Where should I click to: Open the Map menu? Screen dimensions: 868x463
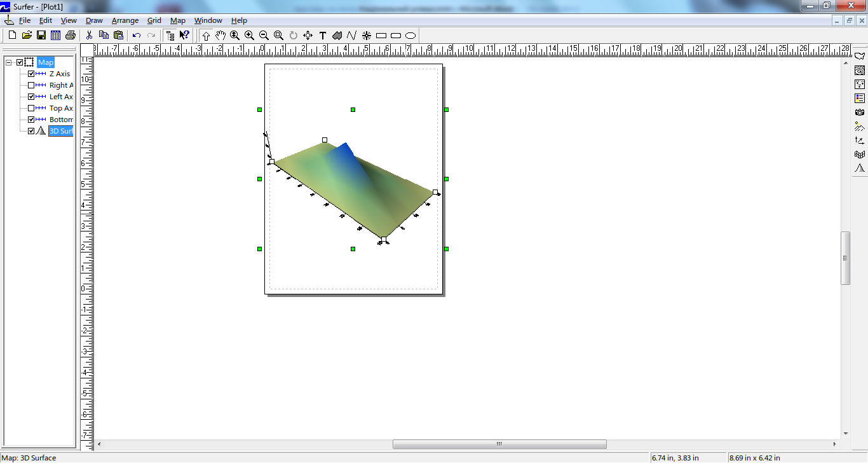[178, 20]
